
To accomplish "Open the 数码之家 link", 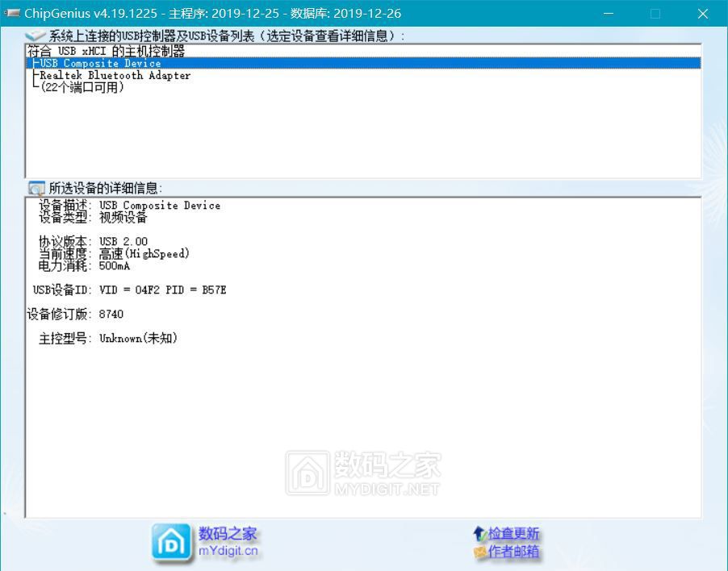I will click(x=228, y=533).
